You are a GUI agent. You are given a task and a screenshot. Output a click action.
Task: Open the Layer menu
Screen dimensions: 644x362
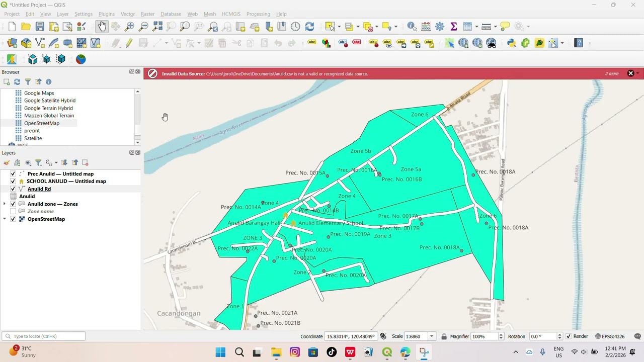(63, 14)
